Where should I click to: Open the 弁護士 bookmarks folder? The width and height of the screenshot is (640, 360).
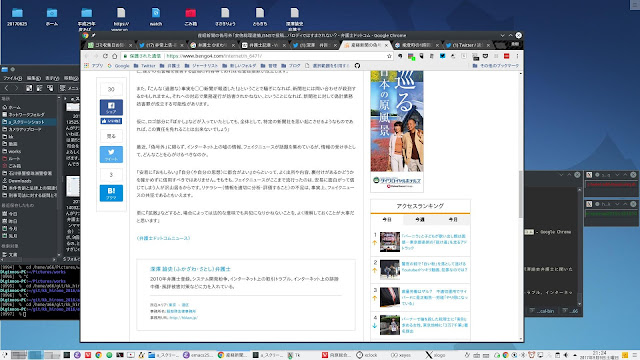pos(170,65)
